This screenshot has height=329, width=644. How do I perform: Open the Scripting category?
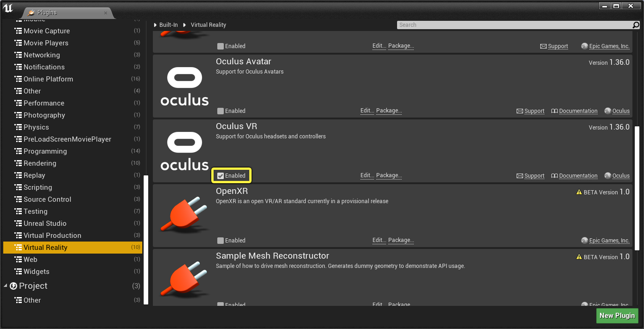[x=73, y=187]
